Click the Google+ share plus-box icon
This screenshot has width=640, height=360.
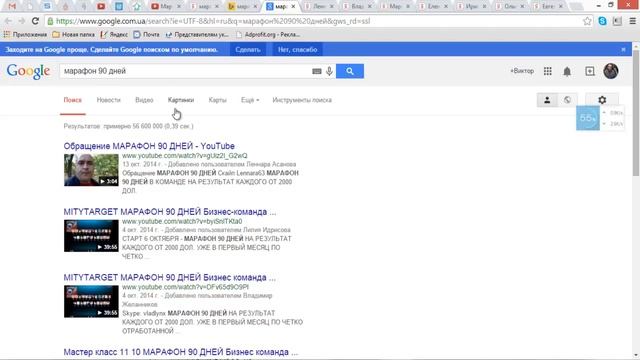point(590,71)
